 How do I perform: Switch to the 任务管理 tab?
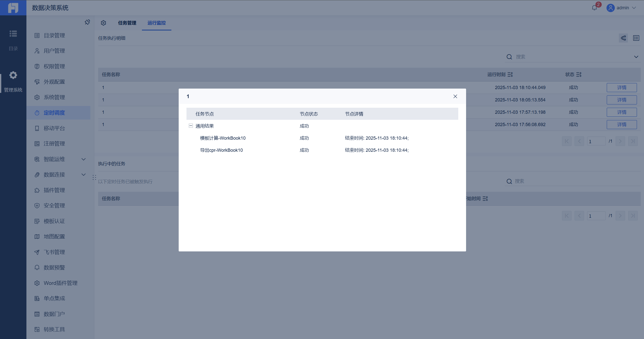(127, 23)
